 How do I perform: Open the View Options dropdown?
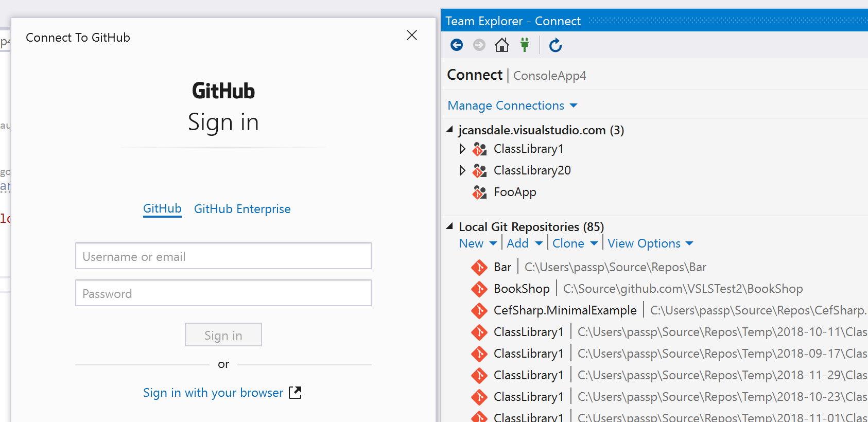point(650,243)
